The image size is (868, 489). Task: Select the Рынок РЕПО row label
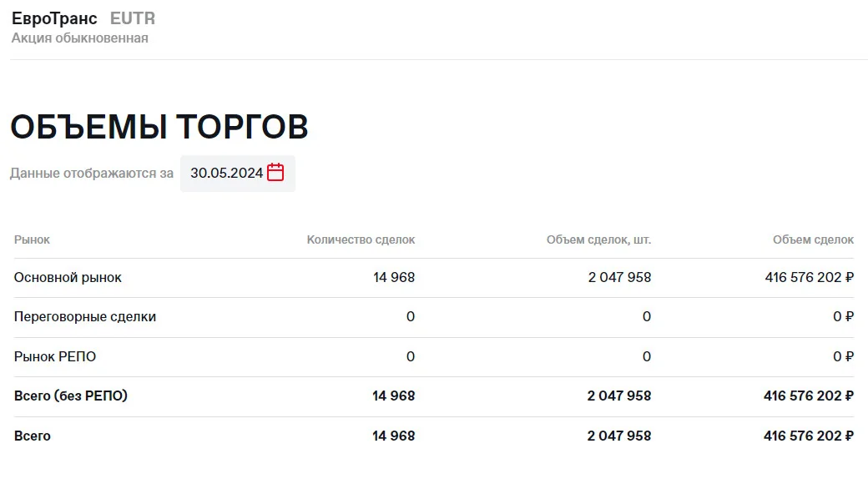tap(55, 357)
